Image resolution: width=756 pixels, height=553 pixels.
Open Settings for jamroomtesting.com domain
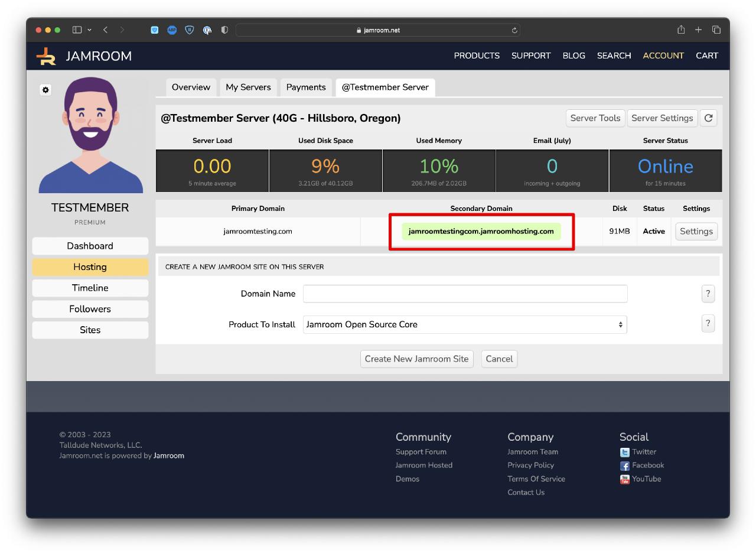tap(696, 232)
